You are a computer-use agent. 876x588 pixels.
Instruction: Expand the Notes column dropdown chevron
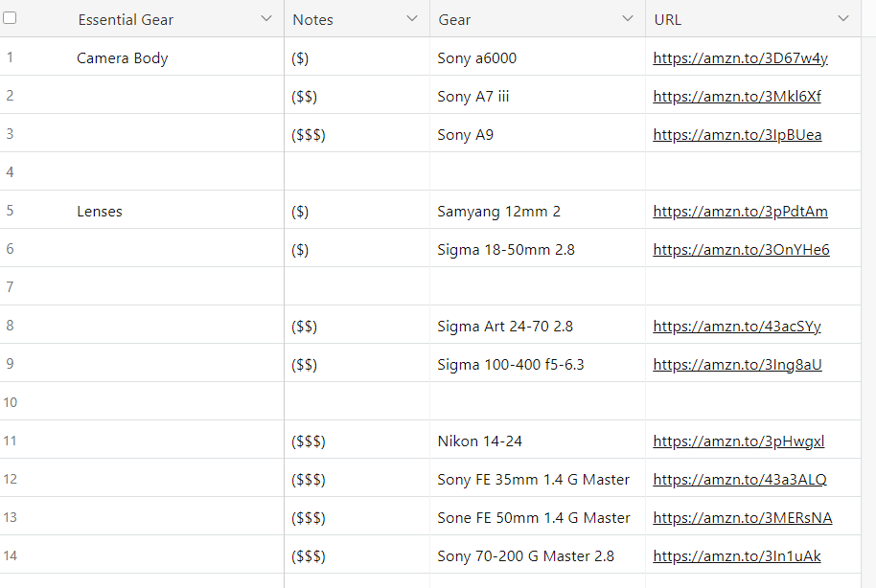(x=412, y=19)
